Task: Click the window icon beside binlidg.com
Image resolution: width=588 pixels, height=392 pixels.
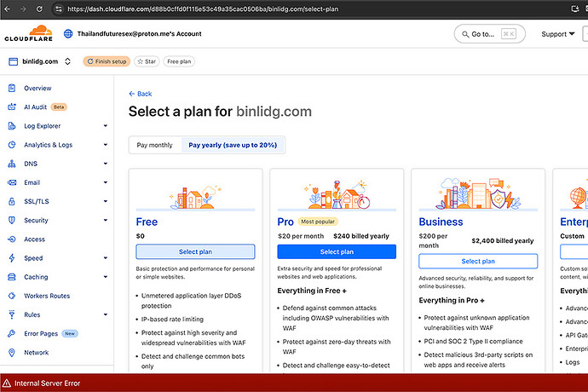Action: [13, 61]
